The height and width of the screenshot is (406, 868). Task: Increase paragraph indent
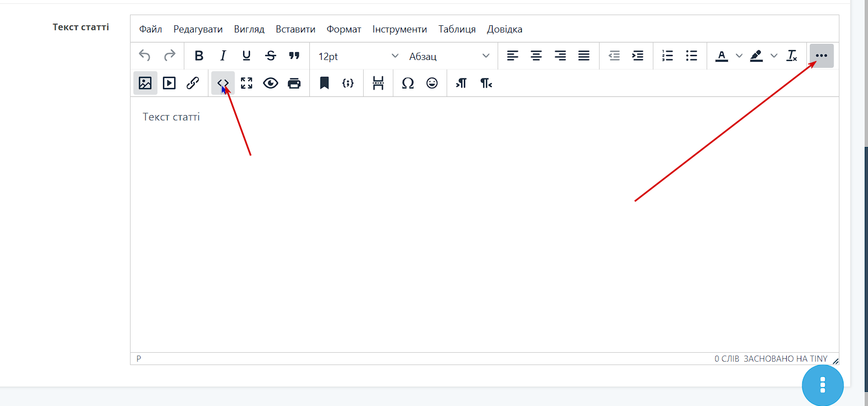(x=638, y=56)
